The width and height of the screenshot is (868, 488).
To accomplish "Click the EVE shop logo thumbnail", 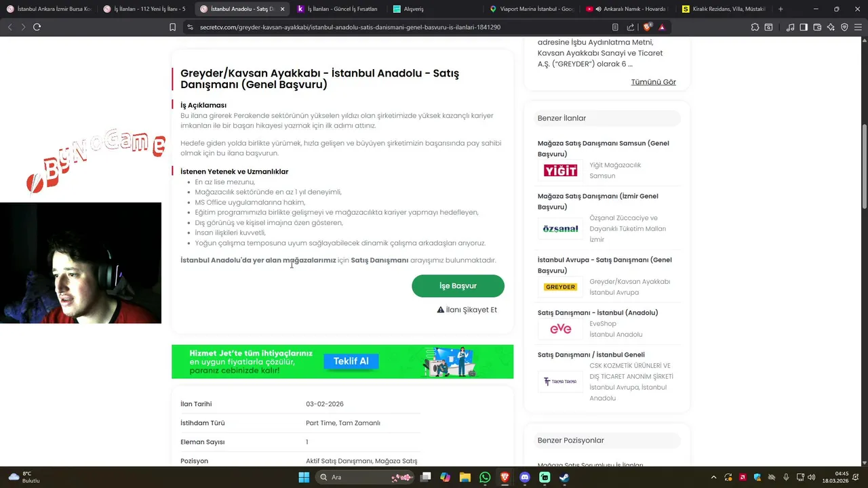I will (x=560, y=329).
